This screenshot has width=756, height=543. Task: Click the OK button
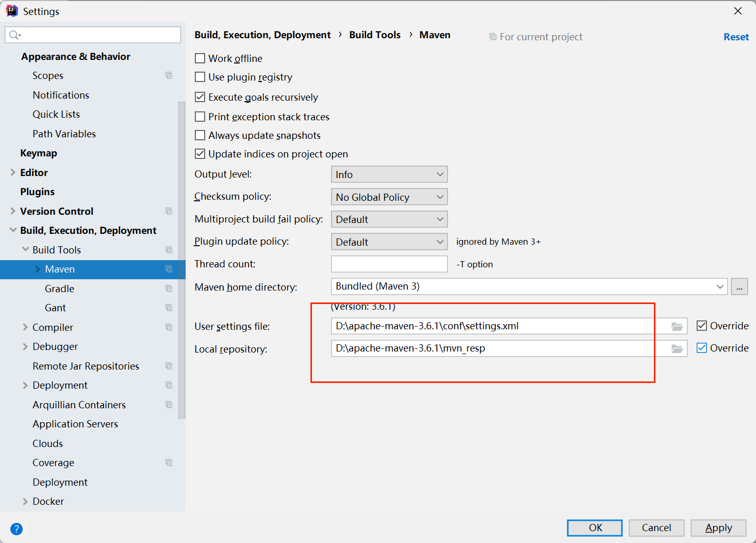click(x=595, y=528)
